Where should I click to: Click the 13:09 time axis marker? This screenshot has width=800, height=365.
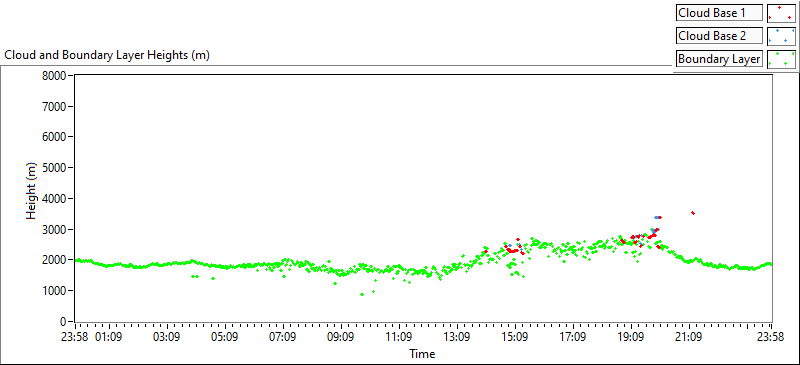click(x=457, y=337)
